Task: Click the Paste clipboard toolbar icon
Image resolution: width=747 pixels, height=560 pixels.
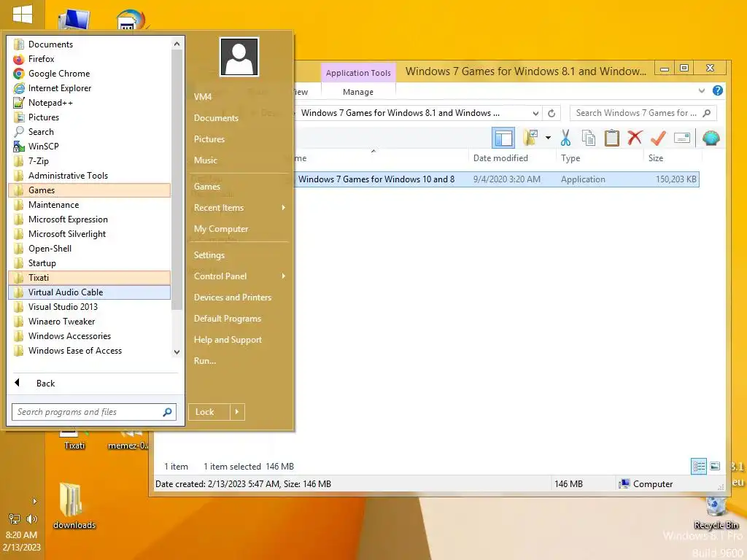Action: tap(612, 138)
